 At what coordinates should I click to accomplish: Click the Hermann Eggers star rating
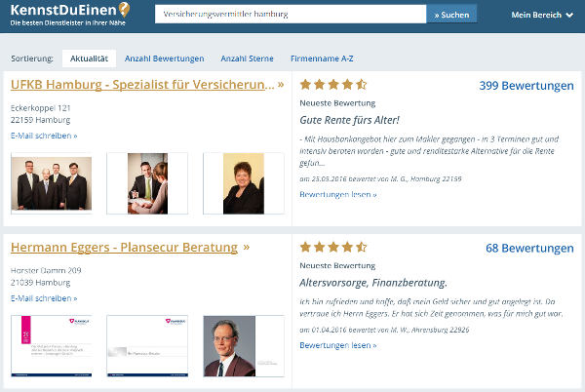[x=333, y=247]
